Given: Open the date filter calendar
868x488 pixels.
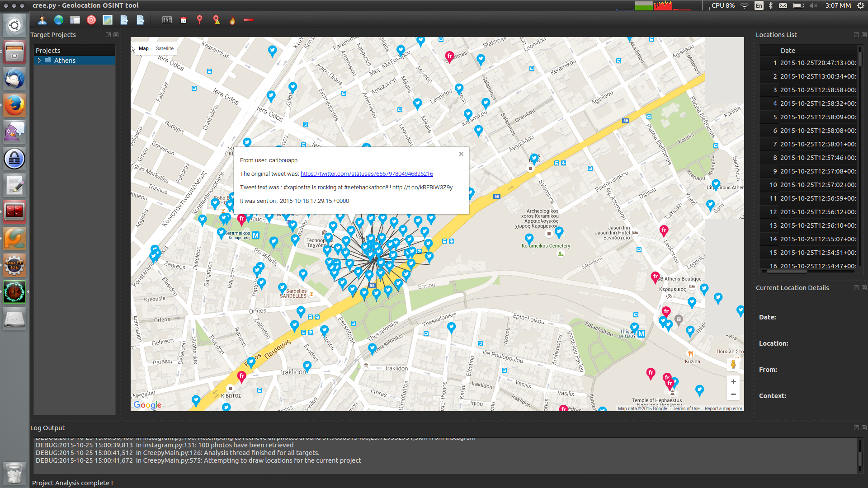Looking at the screenshot, I should click(x=183, y=20).
